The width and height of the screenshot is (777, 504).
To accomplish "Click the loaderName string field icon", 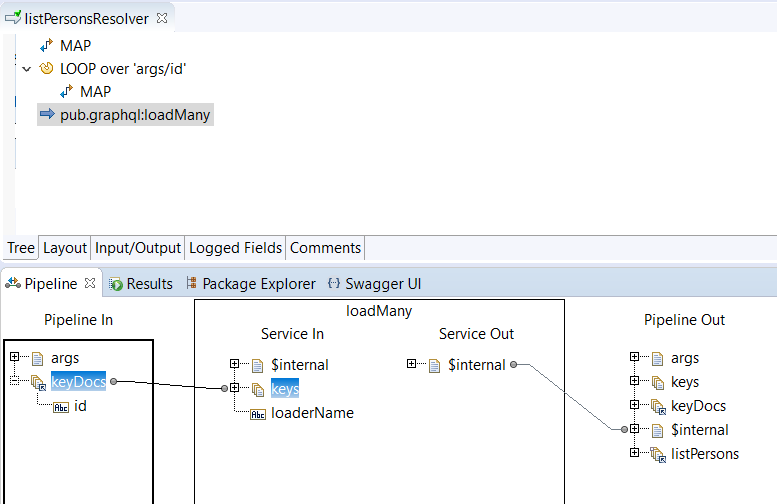I will [257, 413].
